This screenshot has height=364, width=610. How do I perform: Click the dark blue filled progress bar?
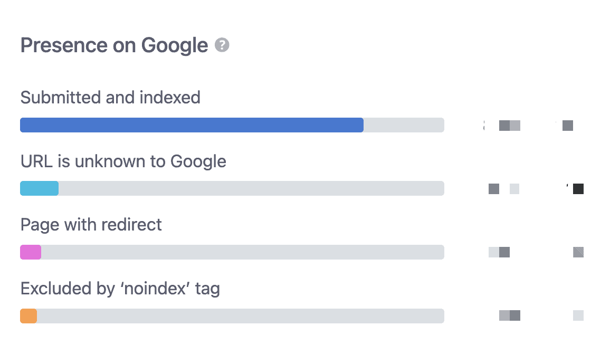pyautogui.click(x=192, y=125)
